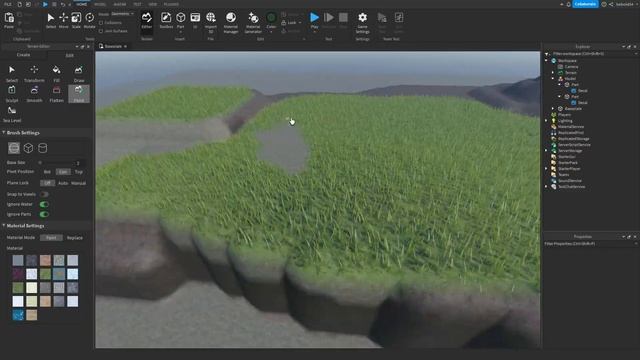This screenshot has width=640, height=360.
Task: Toggle Ignore Parts switch
Action: pos(44,214)
